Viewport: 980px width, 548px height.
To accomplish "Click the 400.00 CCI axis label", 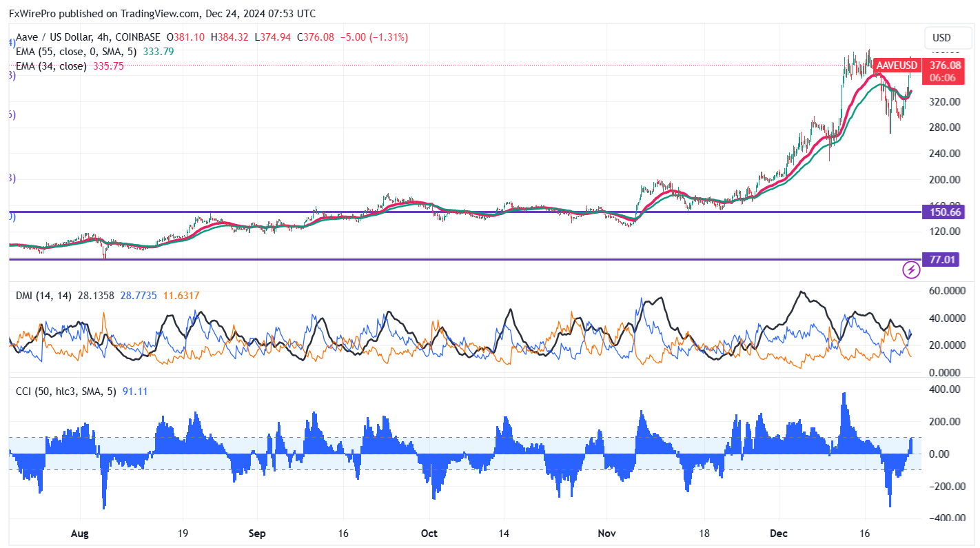I will (x=945, y=389).
